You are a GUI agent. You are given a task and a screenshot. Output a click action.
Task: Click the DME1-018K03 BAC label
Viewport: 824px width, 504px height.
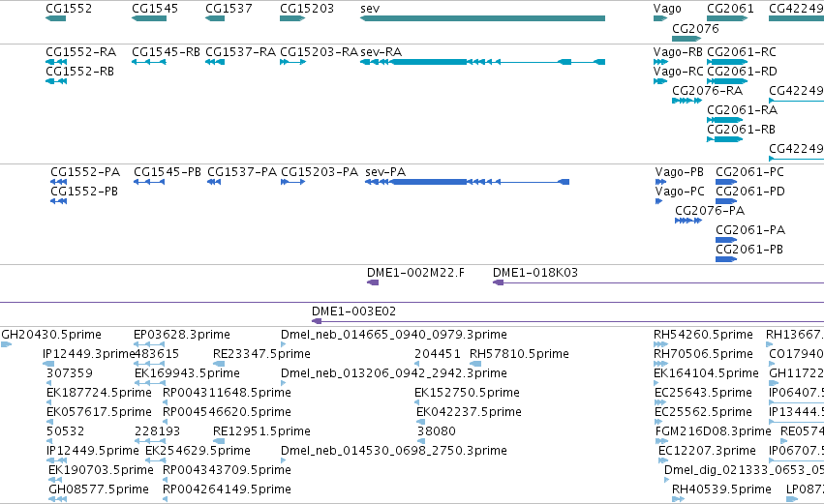click(x=534, y=273)
